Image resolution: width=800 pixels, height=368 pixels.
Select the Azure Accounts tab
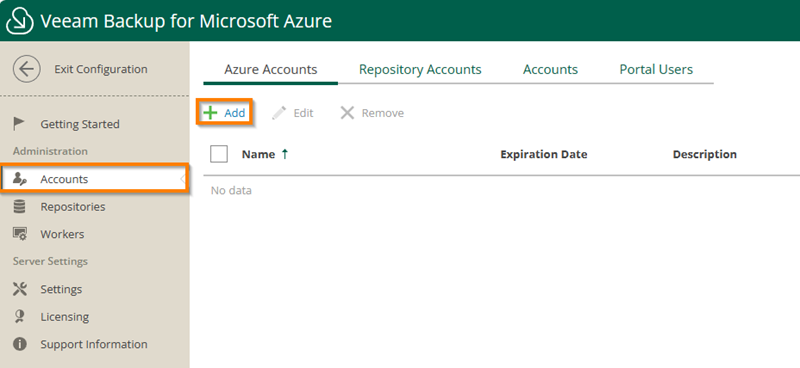270,69
